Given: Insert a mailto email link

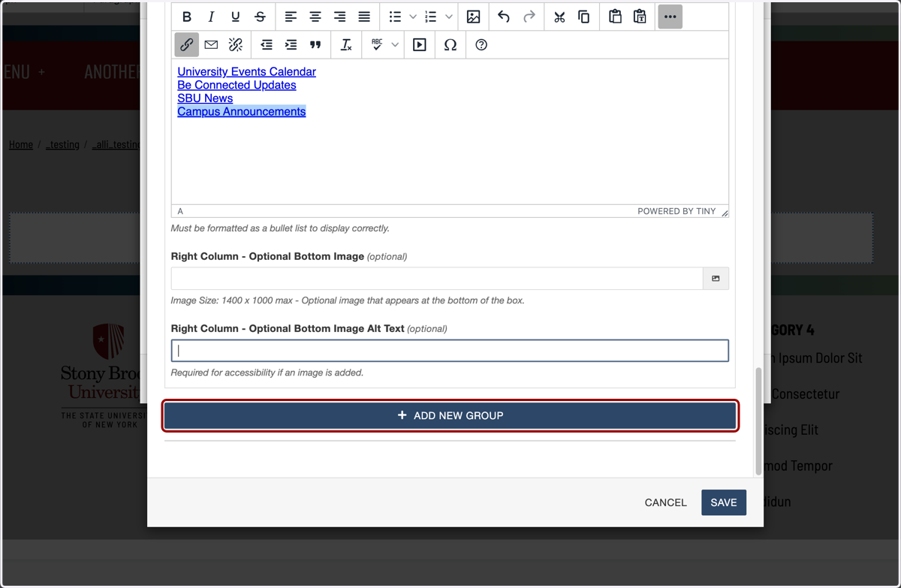Looking at the screenshot, I should [x=211, y=45].
